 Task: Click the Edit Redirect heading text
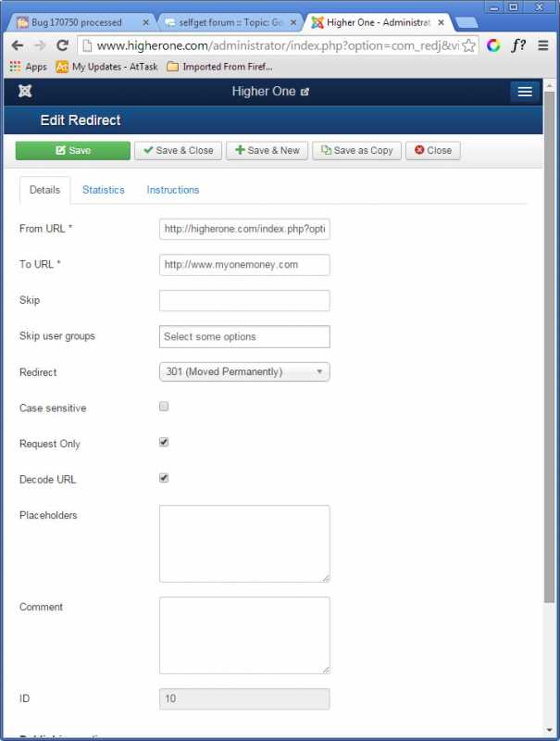point(81,120)
